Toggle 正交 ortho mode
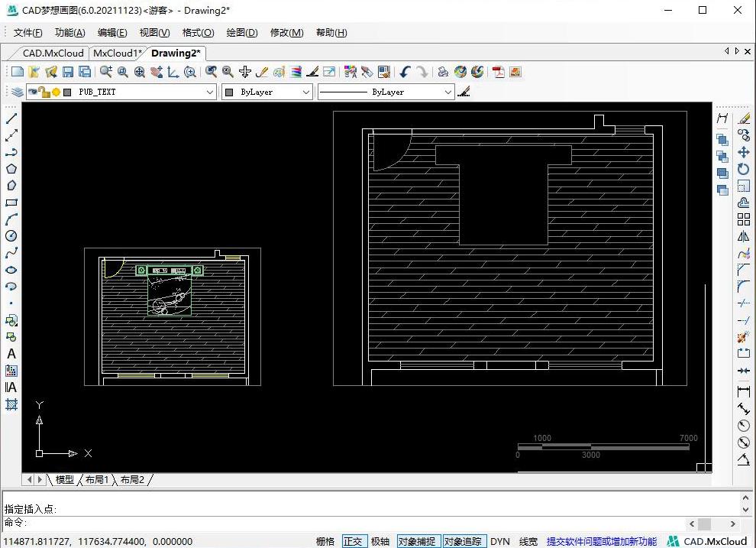This screenshot has height=548, width=756. click(x=353, y=541)
